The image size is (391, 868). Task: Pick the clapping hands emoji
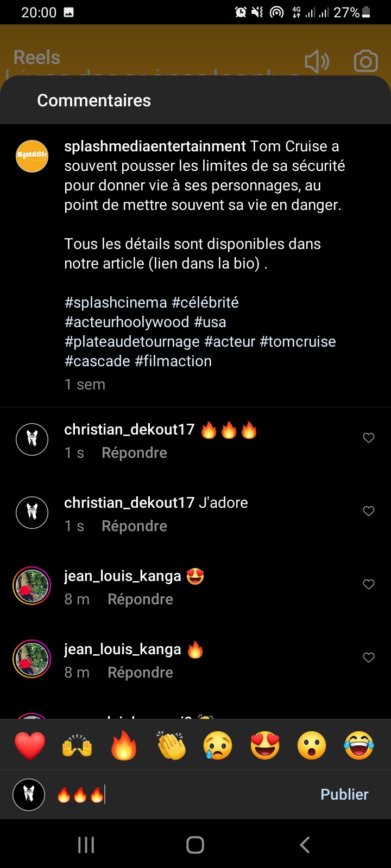171,745
